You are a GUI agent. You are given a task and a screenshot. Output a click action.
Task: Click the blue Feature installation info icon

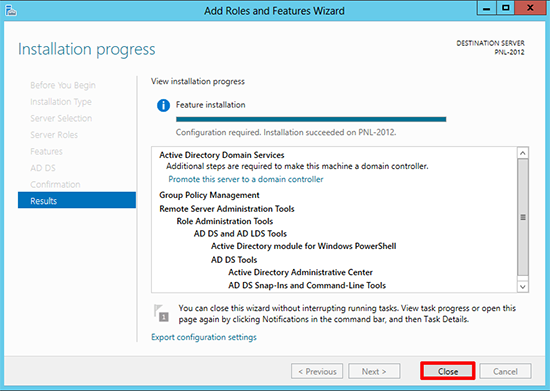163,105
